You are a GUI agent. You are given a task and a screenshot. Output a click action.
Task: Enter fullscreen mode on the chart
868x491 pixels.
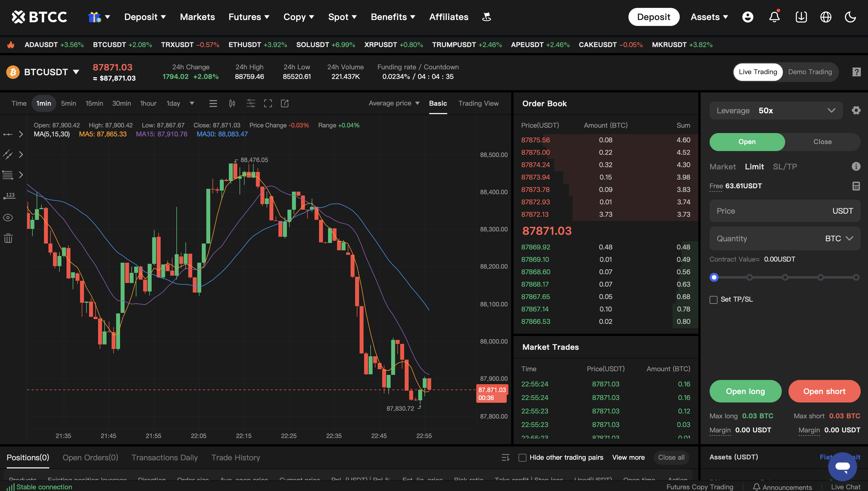(x=268, y=103)
